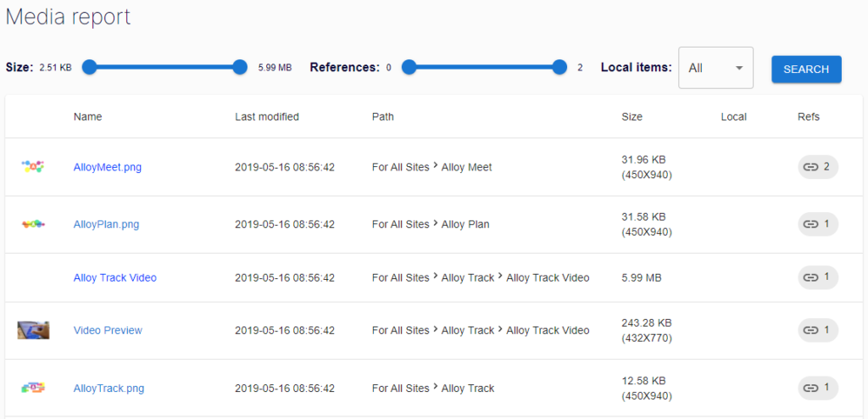The image size is (868, 419).
Task: Show references for Alloy Track Video row
Action: pyautogui.click(x=818, y=277)
